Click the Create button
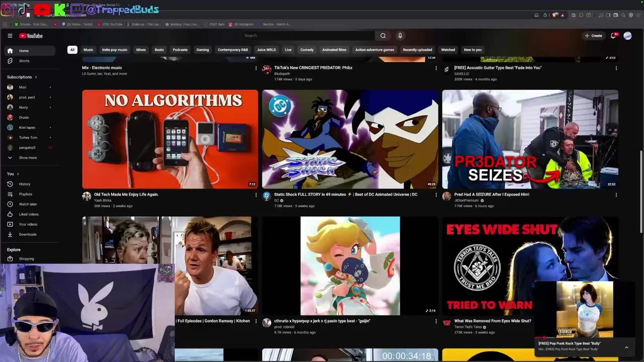The height and width of the screenshot is (362, 644). click(x=593, y=36)
